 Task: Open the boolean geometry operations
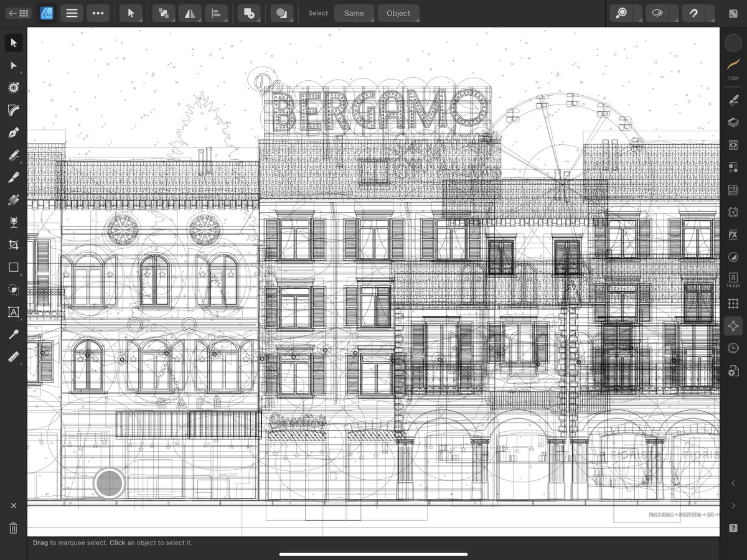click(x=282, y=13)
